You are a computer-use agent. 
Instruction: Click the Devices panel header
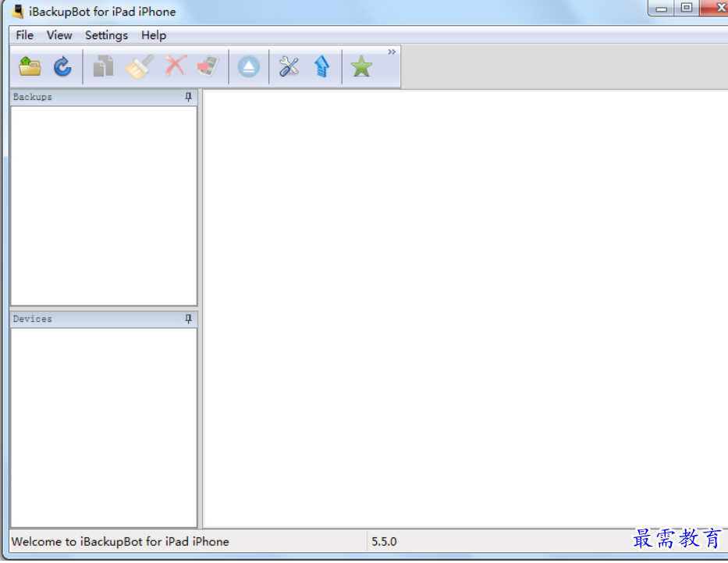click(x=104, y=319)
